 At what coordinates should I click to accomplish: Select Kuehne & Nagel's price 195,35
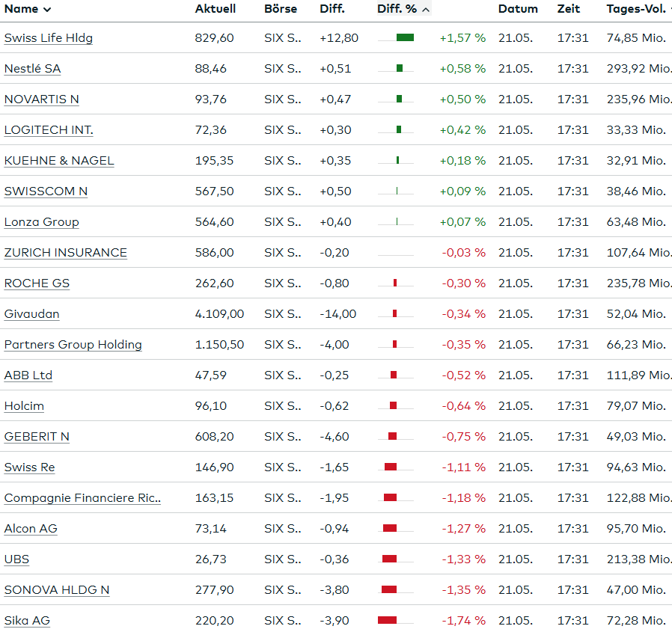(214, 161)
